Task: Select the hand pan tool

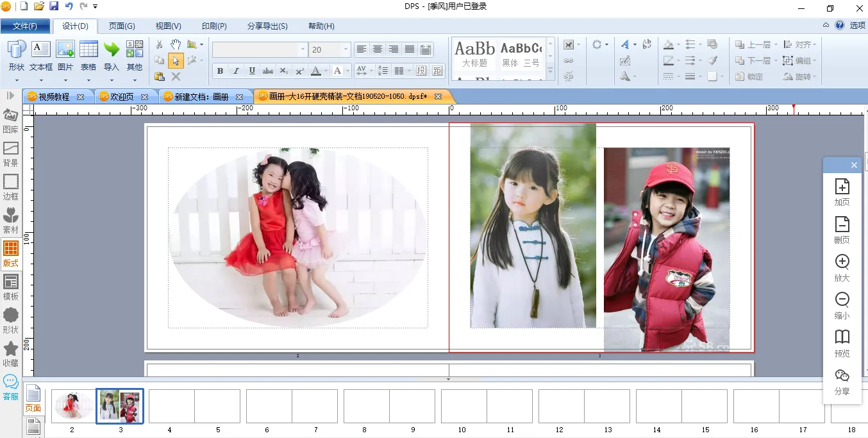Action: click(176, 44)
